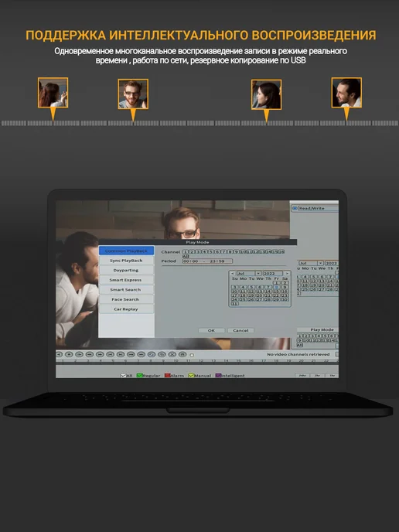Toggle the purple Intelligent checkbox

(x=219, y=376)
